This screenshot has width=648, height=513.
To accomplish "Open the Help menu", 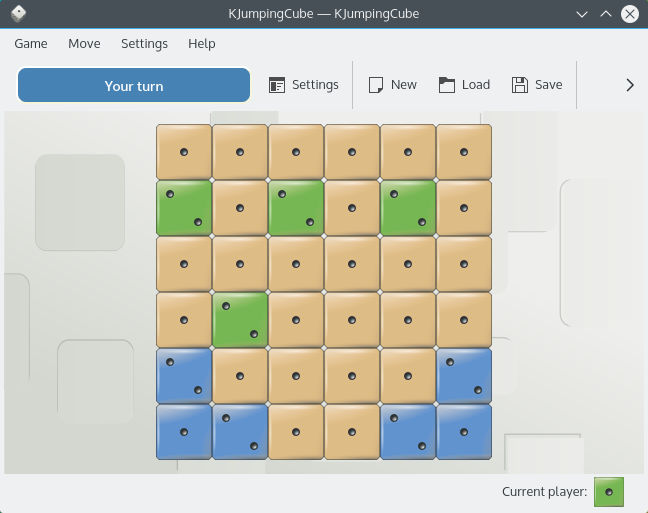I will coord(202,44).
